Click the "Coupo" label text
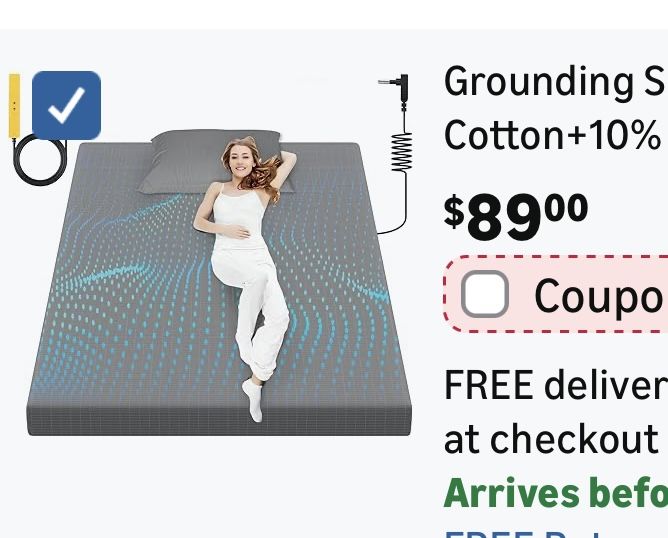This screenshot has width=668, height=538. click(598, 296)
